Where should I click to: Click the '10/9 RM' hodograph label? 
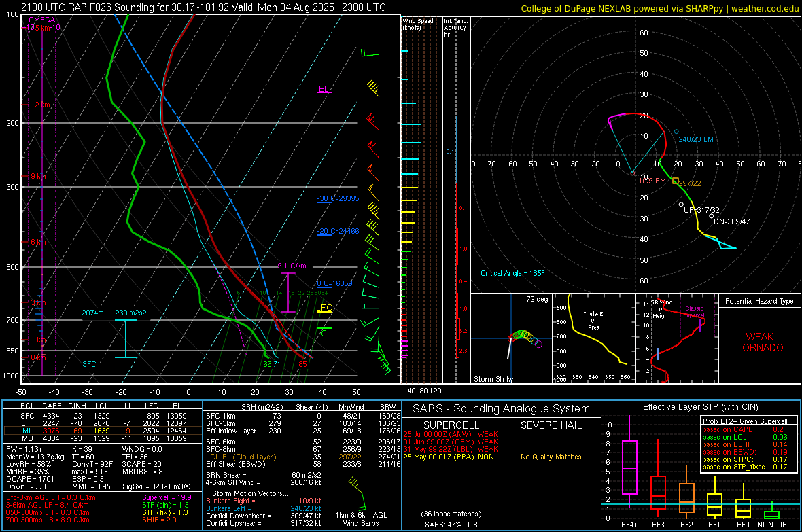tap(652, 181)
